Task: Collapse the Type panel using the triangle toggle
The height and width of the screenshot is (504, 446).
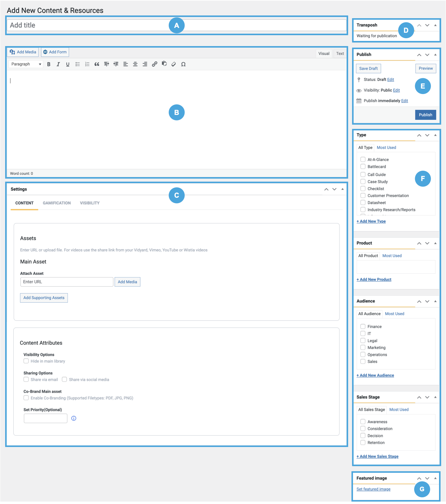Action: coord(435,135)
